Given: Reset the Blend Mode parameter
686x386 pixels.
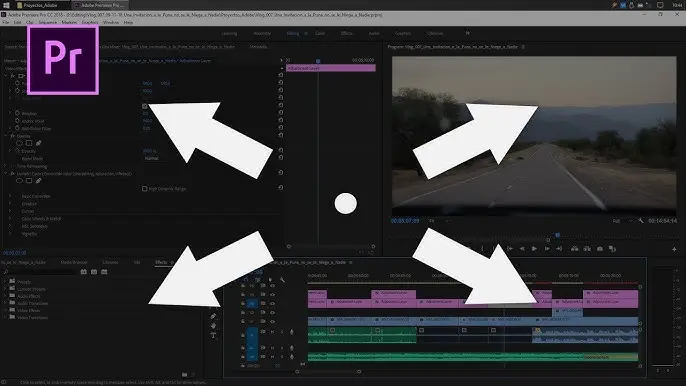Looking at the screenshot, I should coord(280,158).
